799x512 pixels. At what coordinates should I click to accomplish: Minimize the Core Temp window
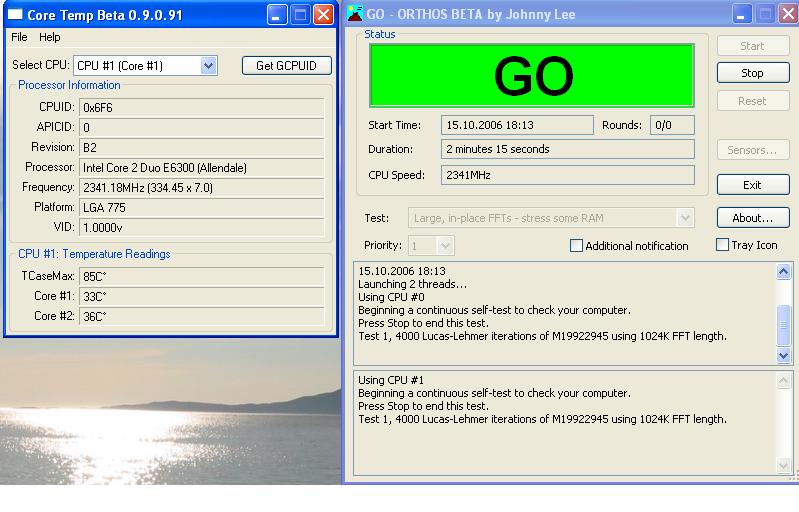[x=277, y=15]
